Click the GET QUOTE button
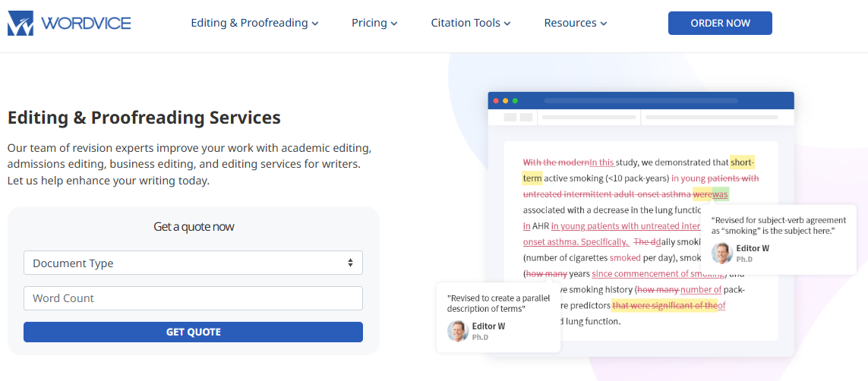868x381 pixels. [x=193, y=332]
